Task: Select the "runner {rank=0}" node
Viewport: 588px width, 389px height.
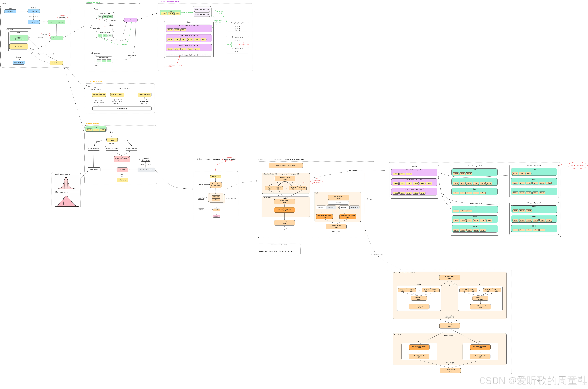Action: point(99,95)
